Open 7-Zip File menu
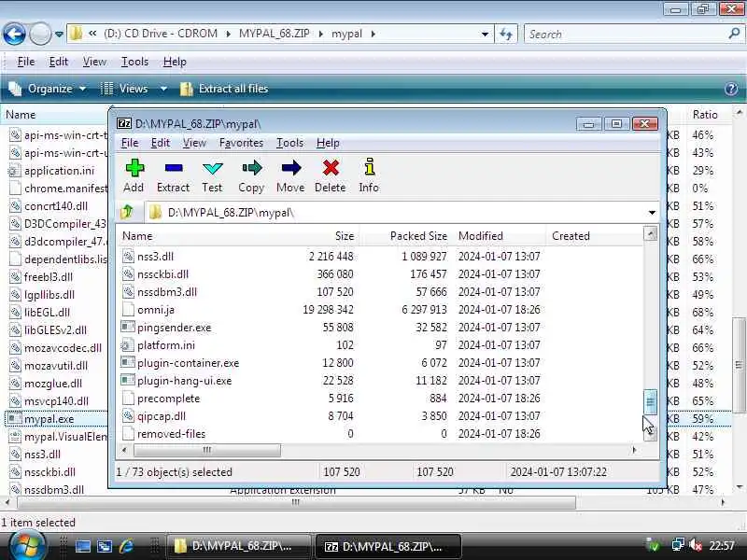This screenshot has width=747, height=560. point(130,143)
